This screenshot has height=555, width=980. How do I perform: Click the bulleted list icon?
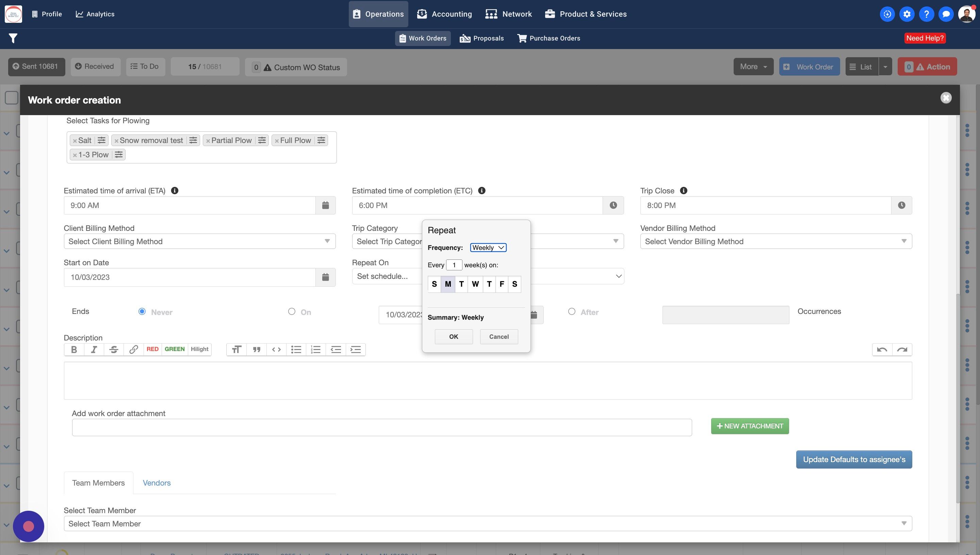coord(296,350)
